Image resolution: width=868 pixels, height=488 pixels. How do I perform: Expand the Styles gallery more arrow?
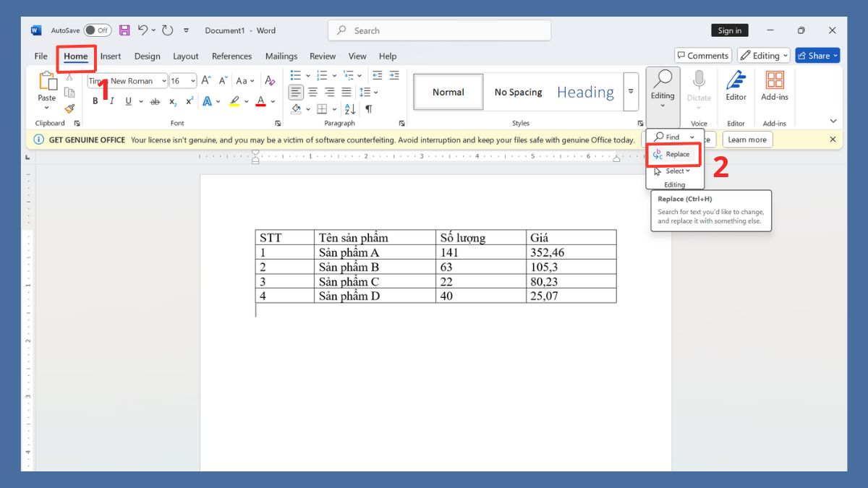(631, 92)
